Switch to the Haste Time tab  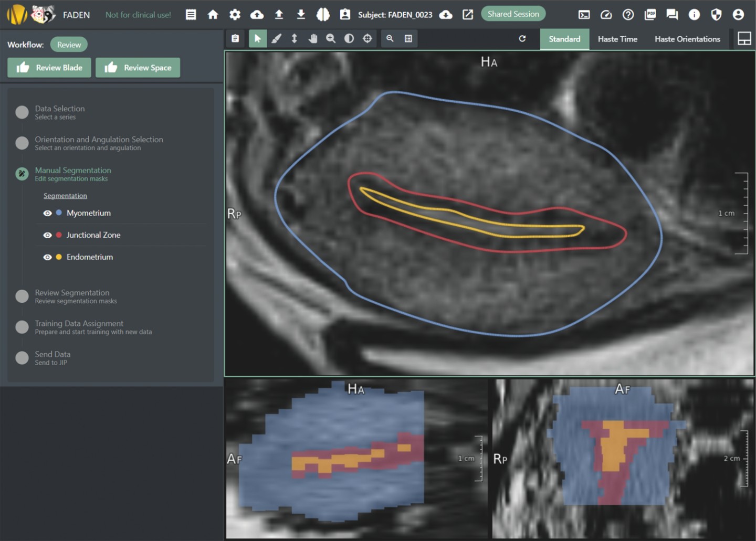(617, 39)
